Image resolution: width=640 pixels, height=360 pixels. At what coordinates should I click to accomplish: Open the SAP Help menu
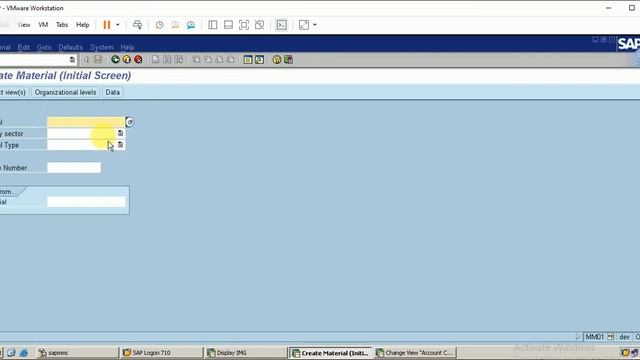pos(127,47)
